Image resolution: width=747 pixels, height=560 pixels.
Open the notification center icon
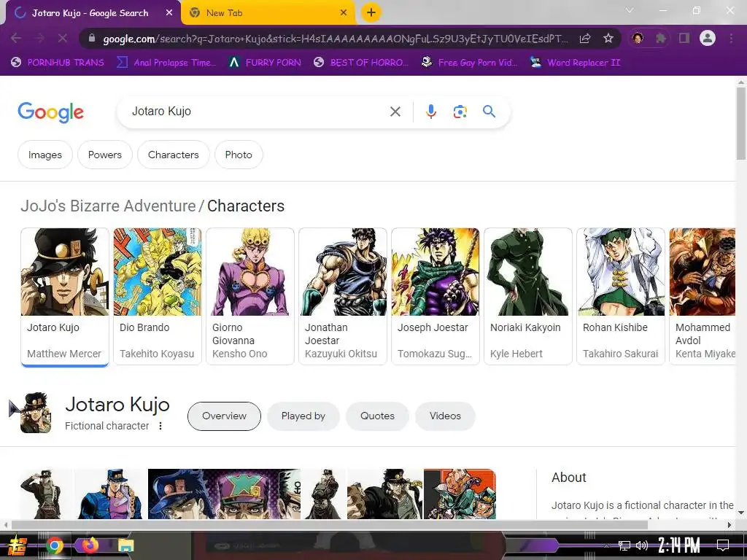723,545
